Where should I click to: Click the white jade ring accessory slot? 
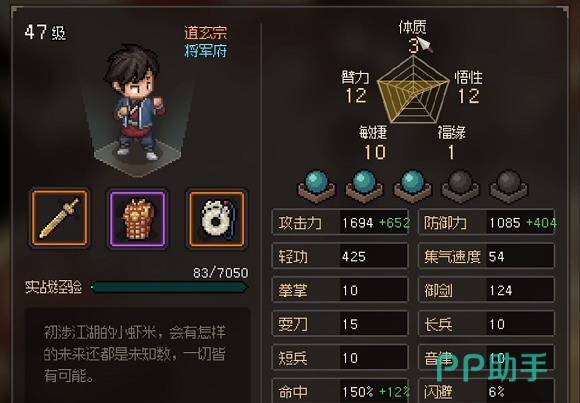coord(217,218)
